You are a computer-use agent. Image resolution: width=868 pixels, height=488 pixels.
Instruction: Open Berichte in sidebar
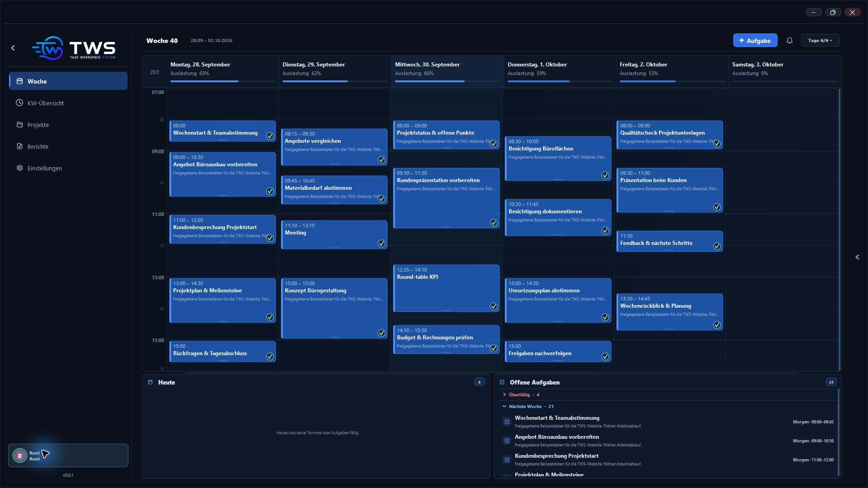point(68,146)
